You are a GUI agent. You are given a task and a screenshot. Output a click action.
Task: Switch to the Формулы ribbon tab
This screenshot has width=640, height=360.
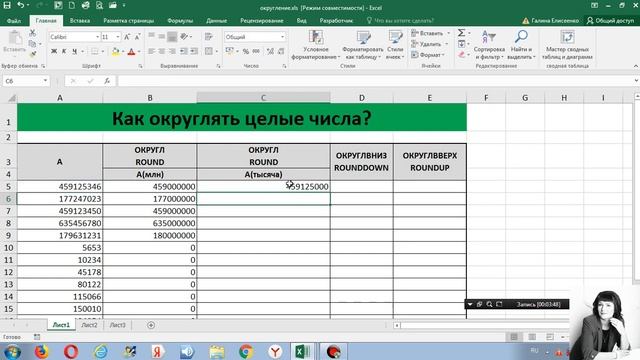(x=180, y=20)
